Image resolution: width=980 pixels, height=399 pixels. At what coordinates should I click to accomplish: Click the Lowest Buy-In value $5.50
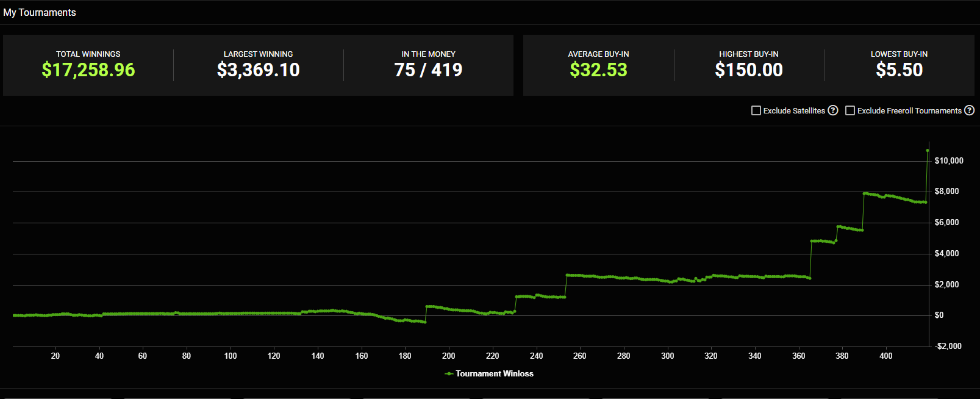[x=899, y=70]
